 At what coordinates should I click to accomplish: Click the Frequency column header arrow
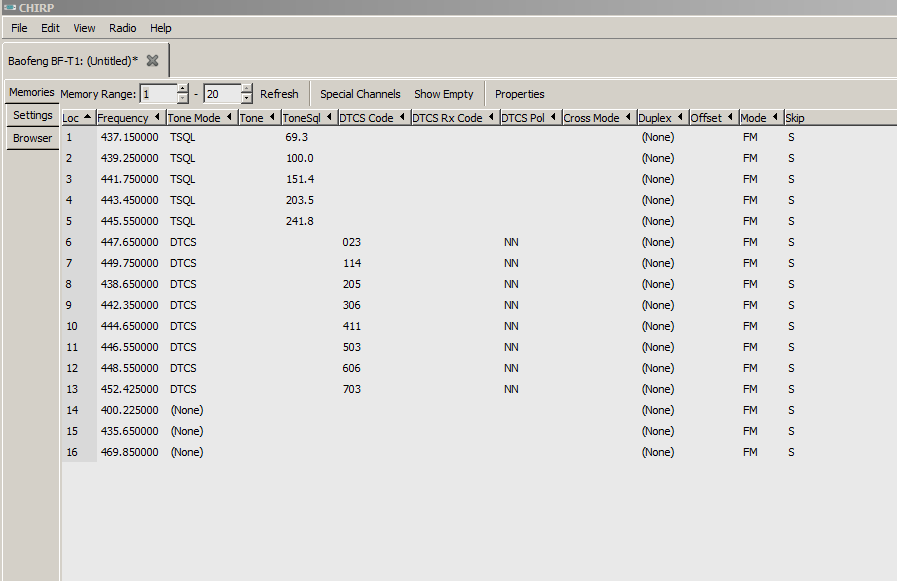[158, 118]
